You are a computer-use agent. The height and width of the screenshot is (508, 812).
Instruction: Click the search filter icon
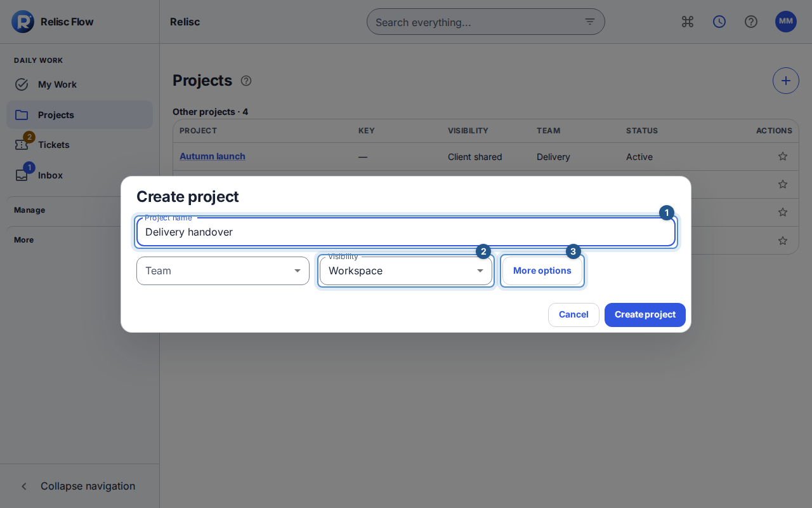[x=590, y=22]
